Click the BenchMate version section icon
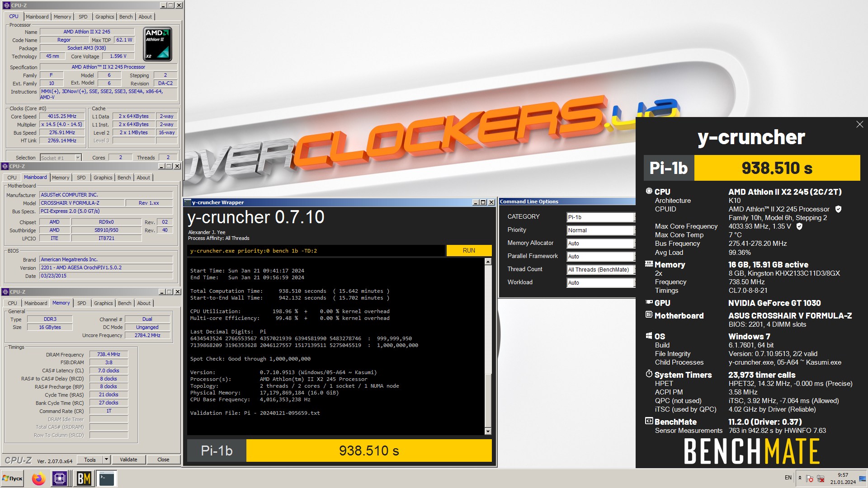The width and height of the screenshot is (868, 488). click(x=649, y=421)
